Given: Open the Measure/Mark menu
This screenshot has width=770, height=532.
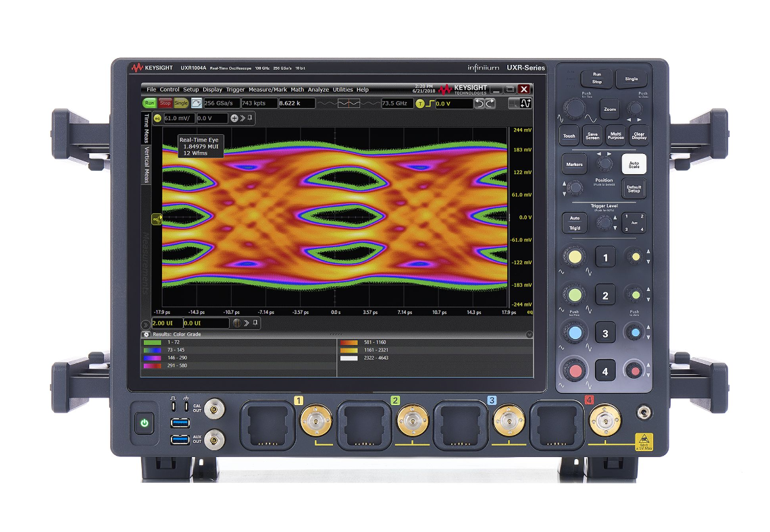Looking at the screenshot, I should [x=269, y=89].
